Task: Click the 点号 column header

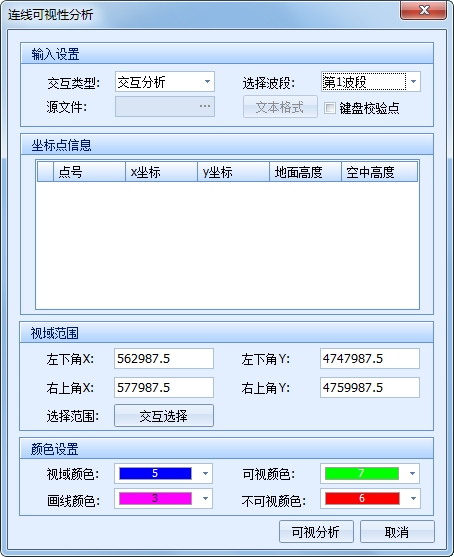Action: [89, 172]
